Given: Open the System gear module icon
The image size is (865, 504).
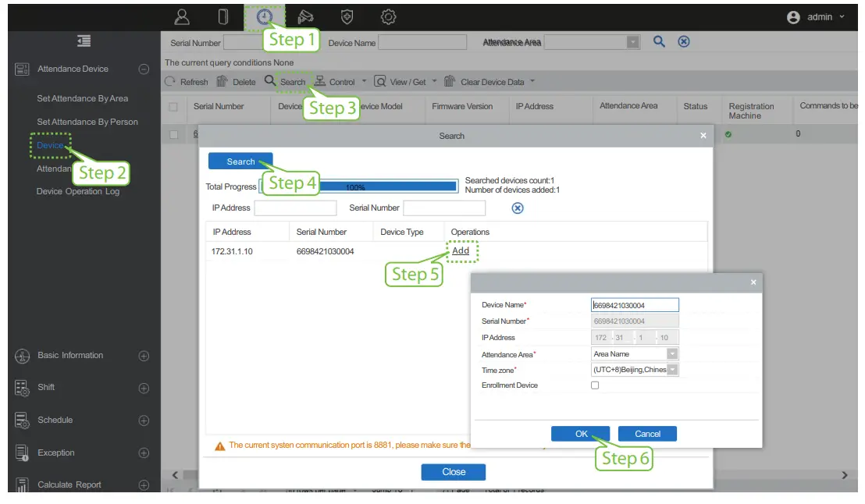Looking at the screenshot, I should 388,17.
